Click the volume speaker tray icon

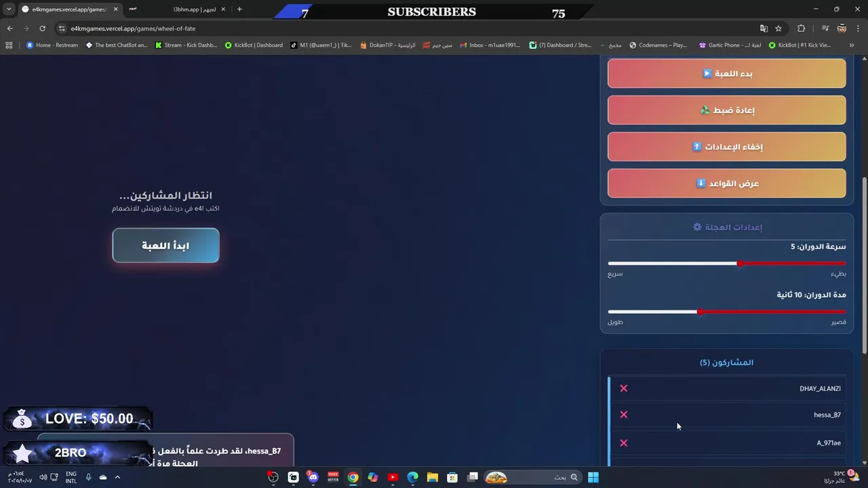pos(43,477)
